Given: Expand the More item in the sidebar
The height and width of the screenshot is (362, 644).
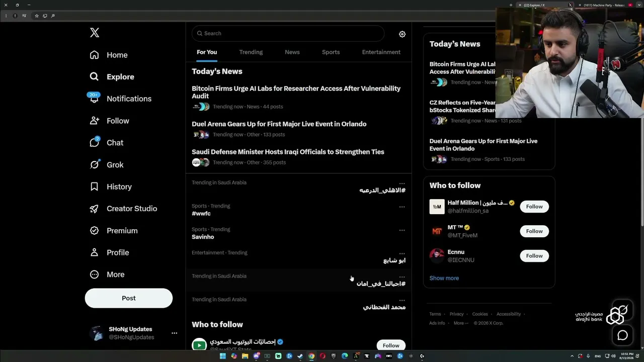Looking at the screenshot, I should (x=107, y=275).
